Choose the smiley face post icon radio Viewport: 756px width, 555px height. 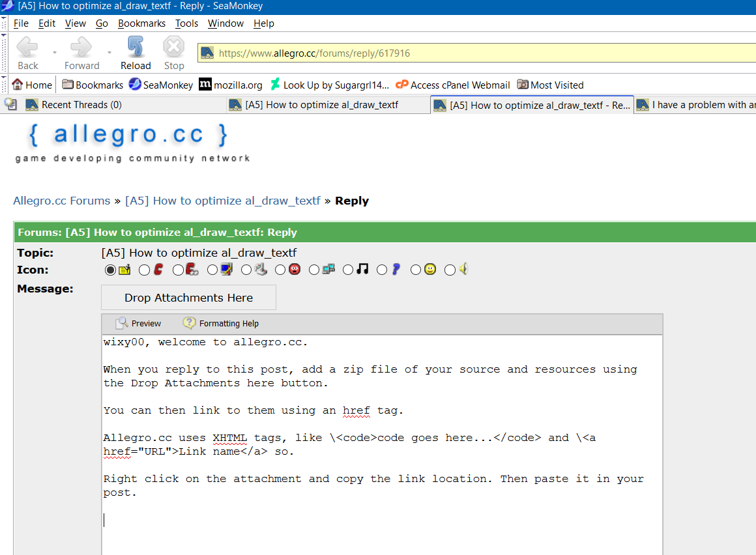click(416, 270)
